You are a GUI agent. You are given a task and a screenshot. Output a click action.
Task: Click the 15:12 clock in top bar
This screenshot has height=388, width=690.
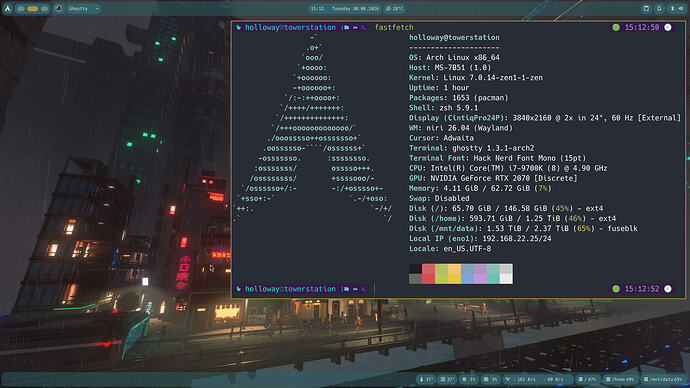click(317, 8)
